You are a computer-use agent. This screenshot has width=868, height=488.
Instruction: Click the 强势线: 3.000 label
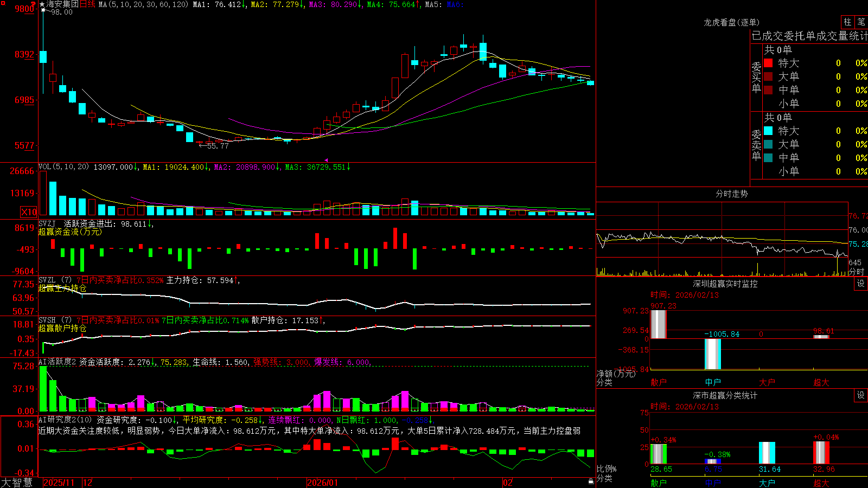(282, 362)
